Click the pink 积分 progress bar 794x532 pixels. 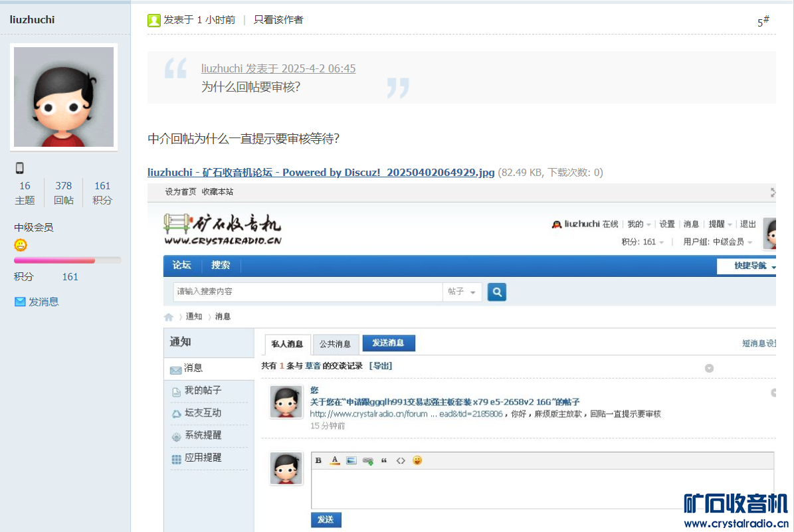click(x=67, y=260)
